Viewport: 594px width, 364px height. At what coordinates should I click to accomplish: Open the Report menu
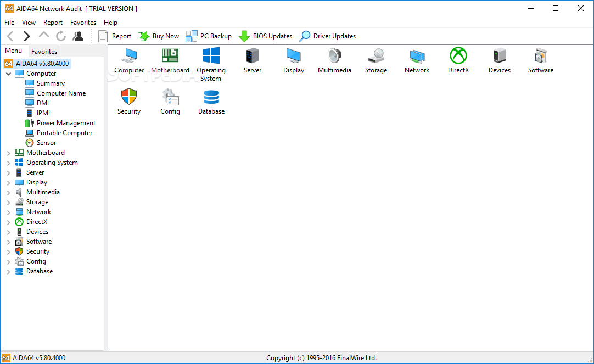coord(53,23)
